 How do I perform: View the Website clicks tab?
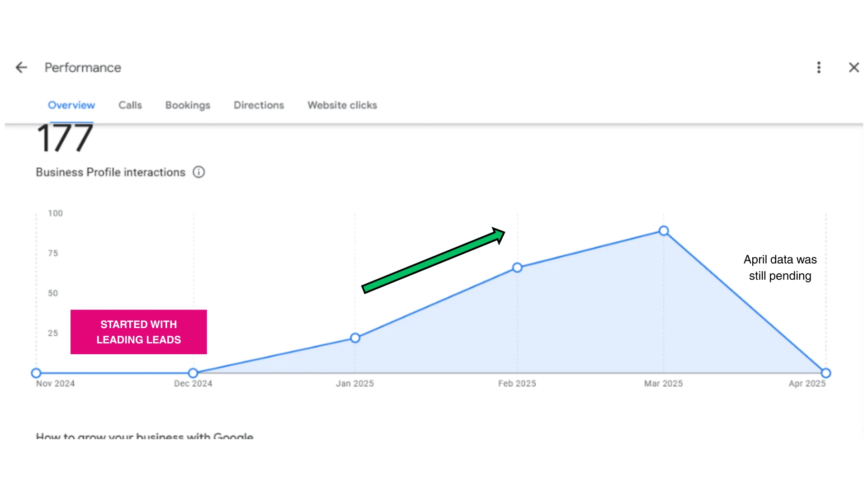pos(342,105)
